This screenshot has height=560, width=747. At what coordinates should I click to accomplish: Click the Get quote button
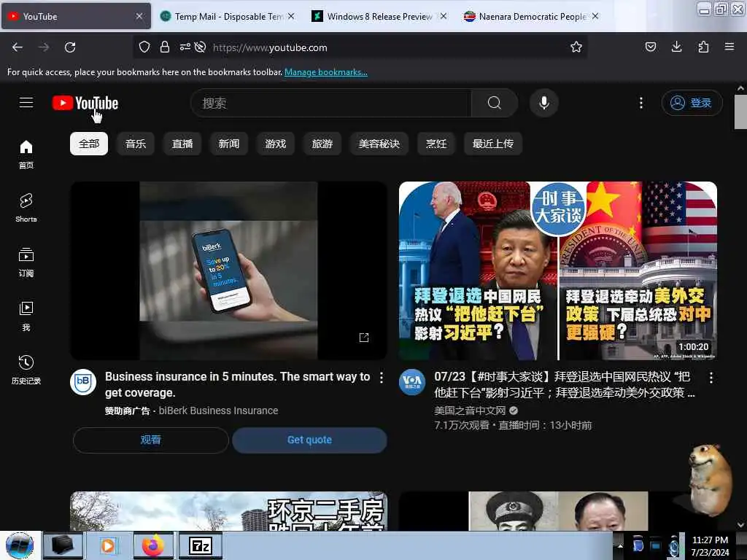[x=309, y=440]
